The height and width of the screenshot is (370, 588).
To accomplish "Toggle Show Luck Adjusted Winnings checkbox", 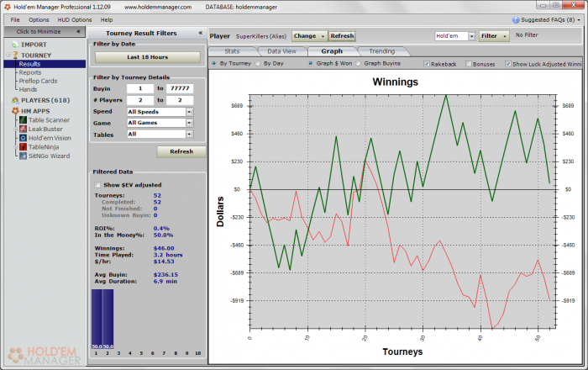I will tap(508, 64).
